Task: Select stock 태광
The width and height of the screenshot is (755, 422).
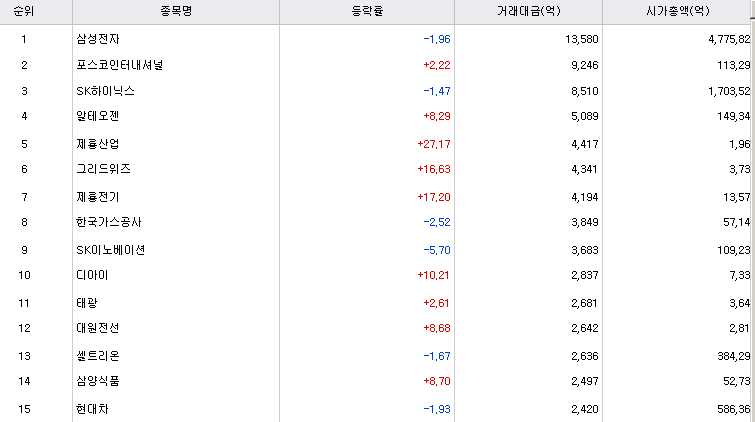Action: point(87,303)
